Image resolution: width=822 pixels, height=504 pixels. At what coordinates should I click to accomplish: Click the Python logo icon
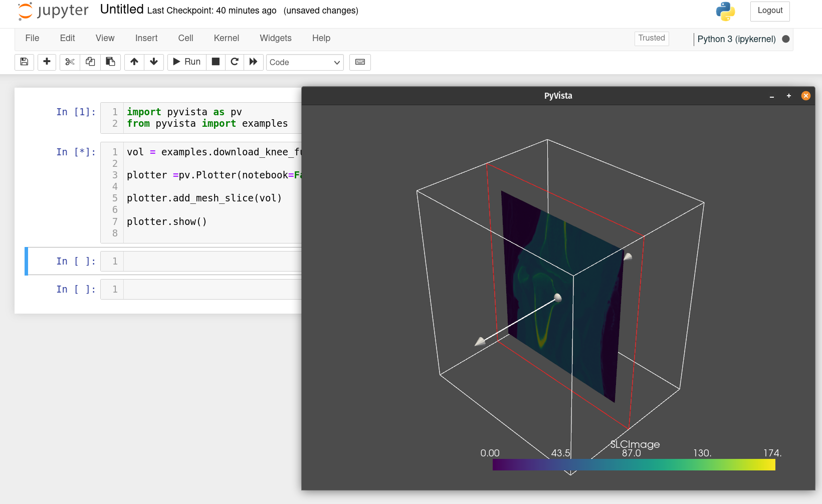725,12
